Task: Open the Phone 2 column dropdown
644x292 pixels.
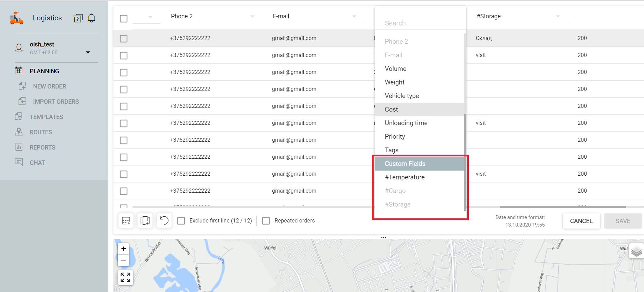Action: (x=252, y=17)
